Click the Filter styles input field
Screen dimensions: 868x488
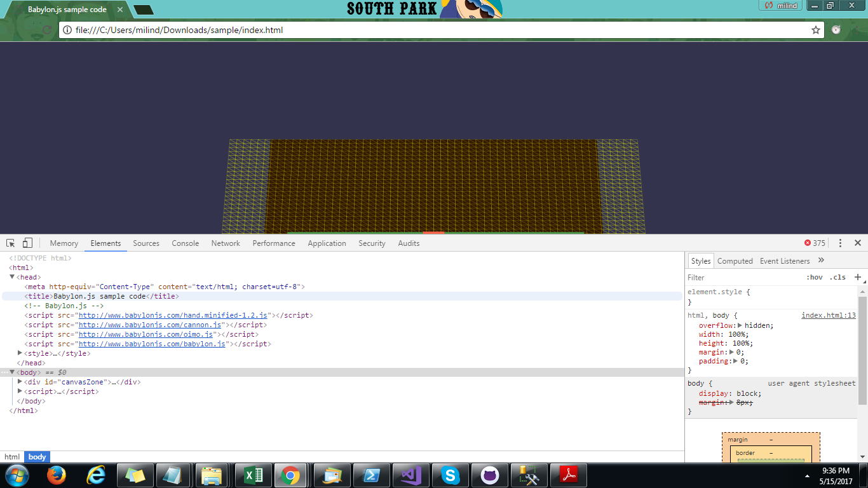(743, 278)
